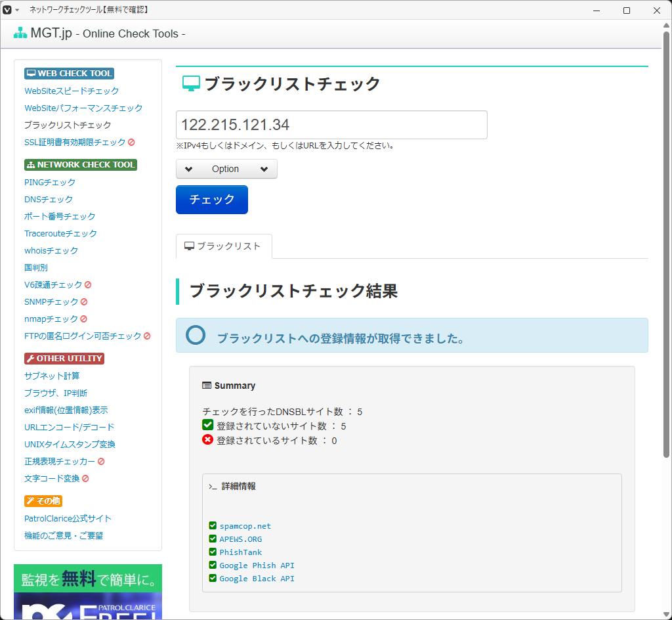Open the サブネット計算 link
Image resolution: width=672 pixels, height=620 pixels.
[52, 376]
